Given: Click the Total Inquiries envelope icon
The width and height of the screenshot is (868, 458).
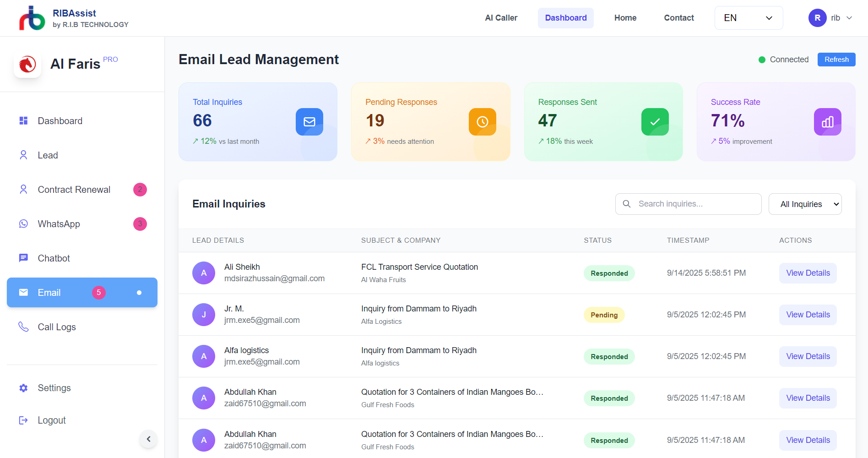Looking at the screenshot, I should tap(309, 122).
